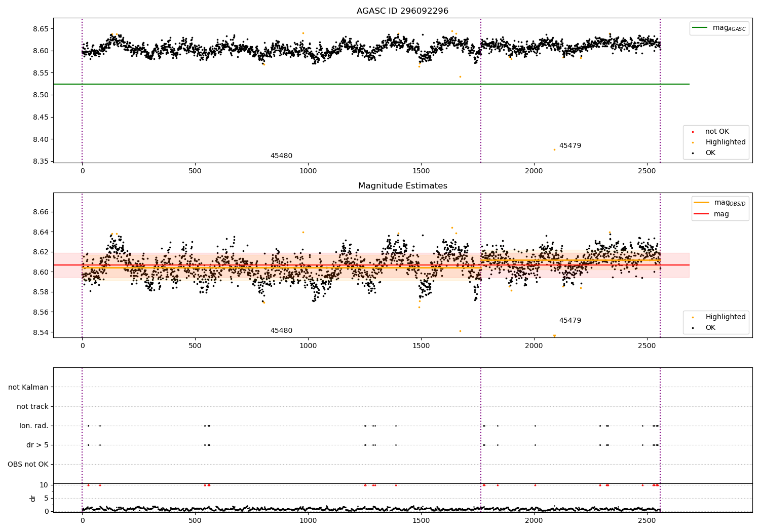This screenshot has height=532, width=760.
Task: Click the 8.40 y-axis tick label
Action: [x=40, y=140]
